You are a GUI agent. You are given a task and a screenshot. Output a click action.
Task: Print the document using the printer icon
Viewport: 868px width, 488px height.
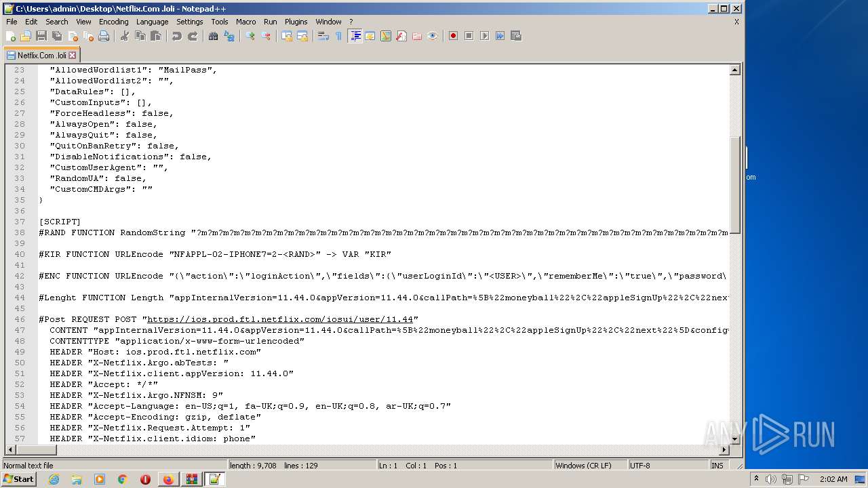coord(104,36)
